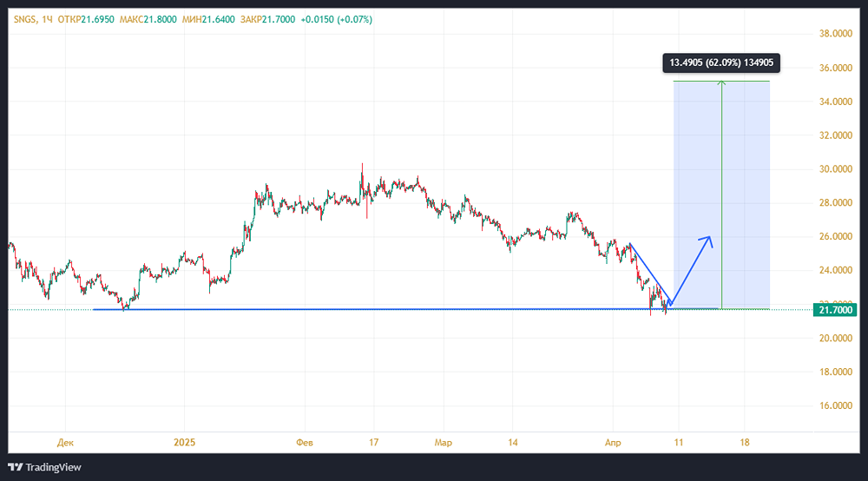Select the blue horizontal support line

[347, 309]
